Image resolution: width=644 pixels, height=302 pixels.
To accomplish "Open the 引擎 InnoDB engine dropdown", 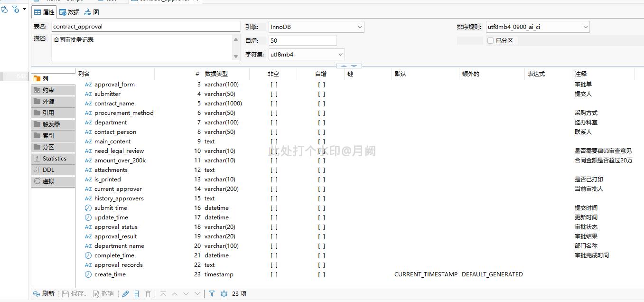I will (360, 27).
